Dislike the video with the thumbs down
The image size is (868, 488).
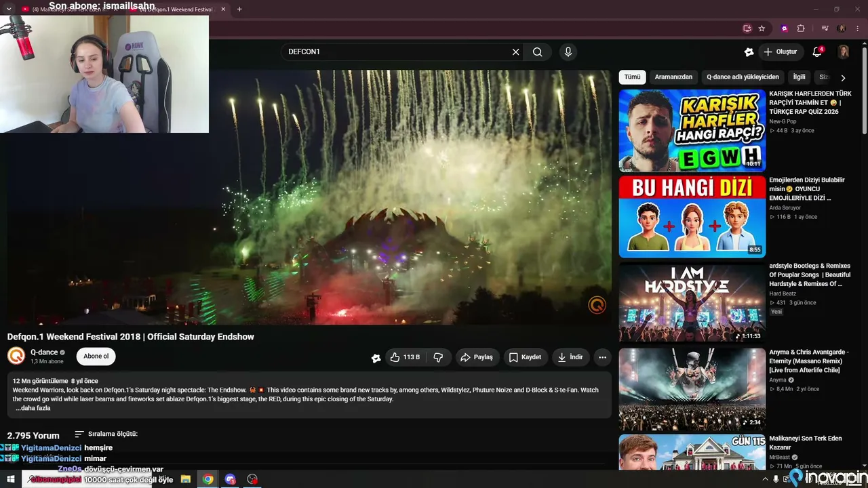(x=438, y=357)
